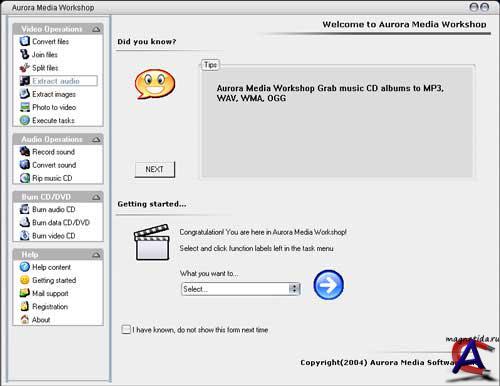
Task: Click the smiley speech bubble icon
Action: (x=155, y=84)
